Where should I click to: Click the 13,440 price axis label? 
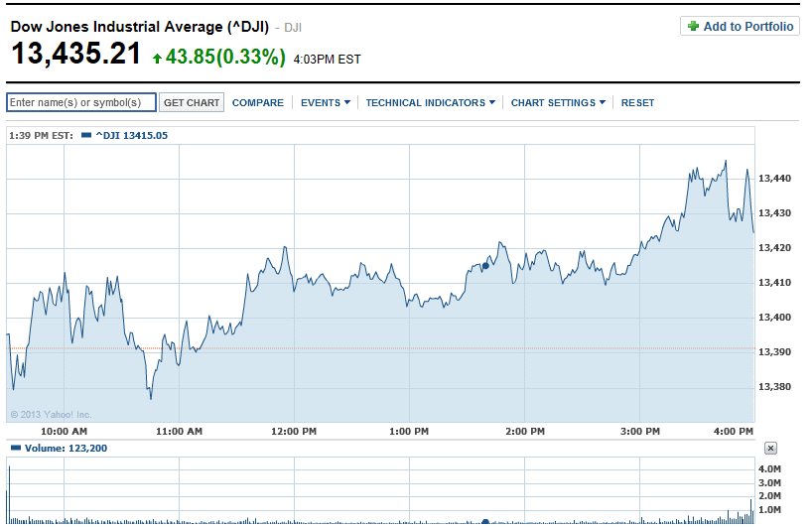[774, 178]
